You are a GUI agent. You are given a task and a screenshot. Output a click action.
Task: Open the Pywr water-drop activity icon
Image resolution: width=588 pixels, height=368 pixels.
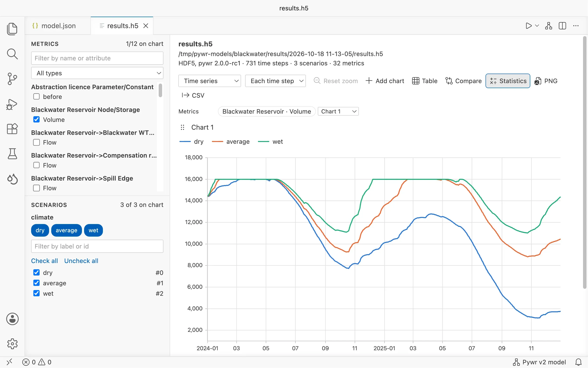pyautogui.click(x=12, y=179)
